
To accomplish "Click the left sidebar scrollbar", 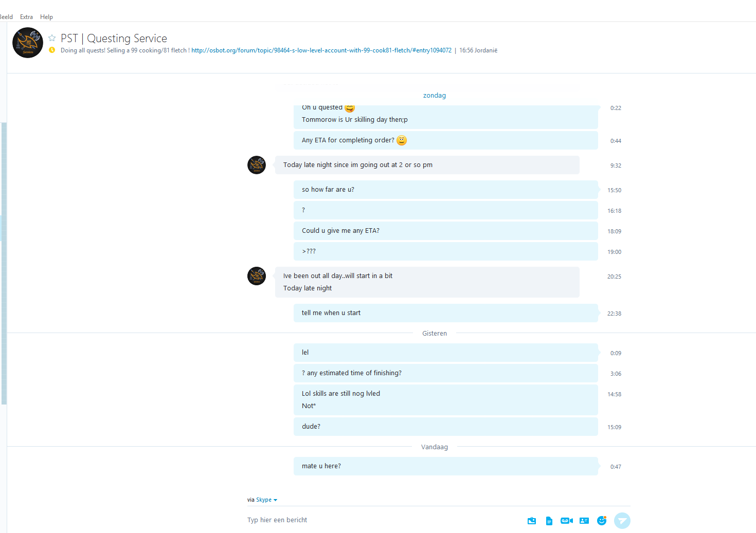I will [x=4, y=263].
